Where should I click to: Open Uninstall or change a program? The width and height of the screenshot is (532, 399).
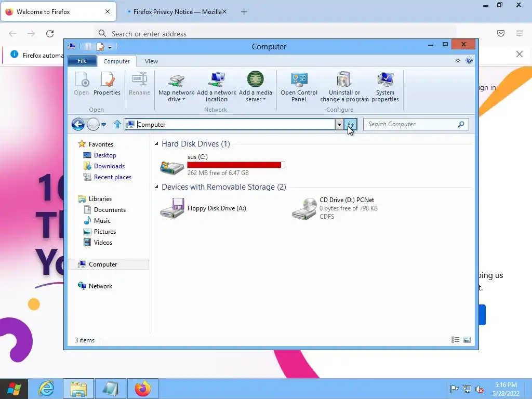(344, 87)
